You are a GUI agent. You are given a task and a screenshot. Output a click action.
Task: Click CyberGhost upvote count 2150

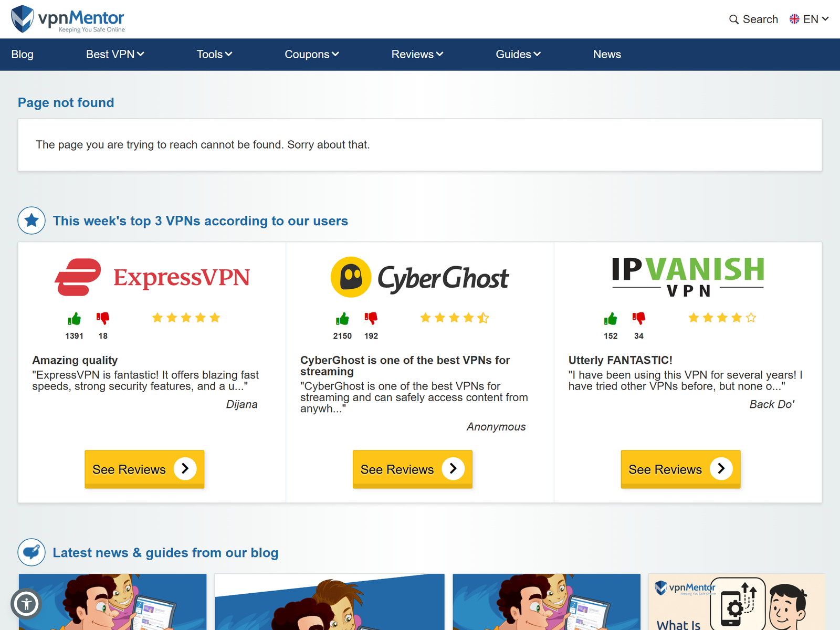[342, 336]
